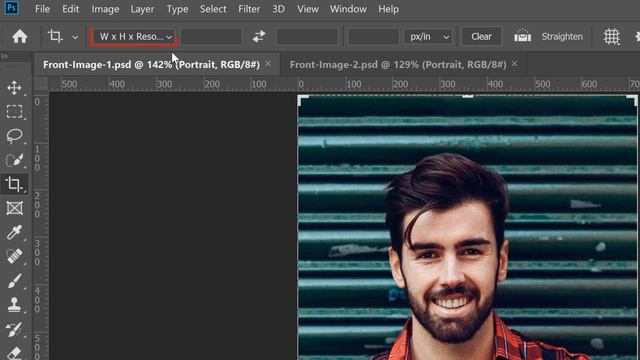Close the Front-Image-2.psd tab
Screen dimensions: 640x360
(514, 64)
